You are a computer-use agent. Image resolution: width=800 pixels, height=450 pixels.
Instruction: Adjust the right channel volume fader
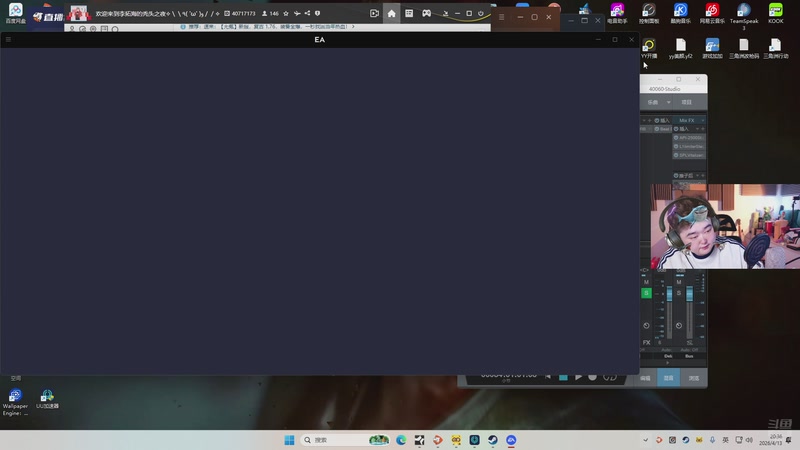[x=689, y=294]
